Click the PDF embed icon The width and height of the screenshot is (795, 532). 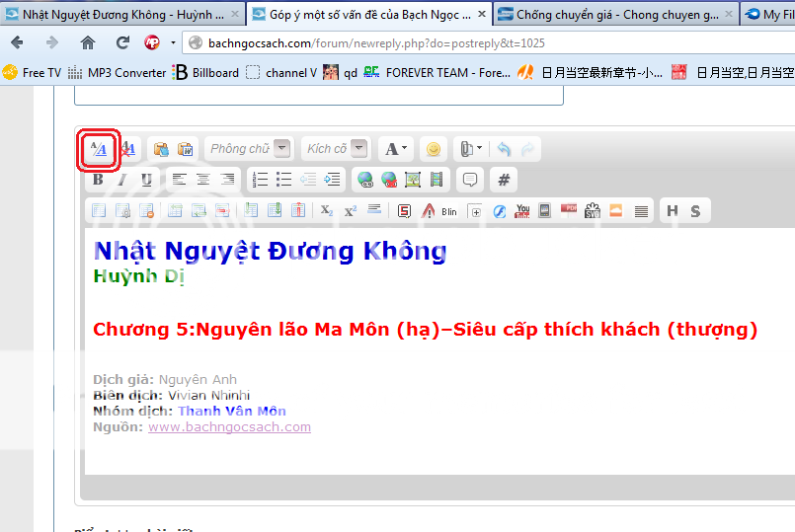(x=569, y=210)
